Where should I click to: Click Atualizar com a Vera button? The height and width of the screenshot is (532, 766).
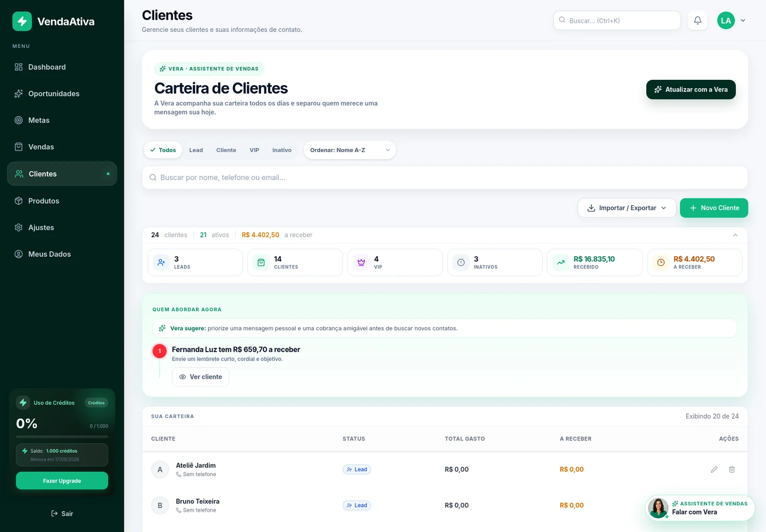click(x=690, y=89)
